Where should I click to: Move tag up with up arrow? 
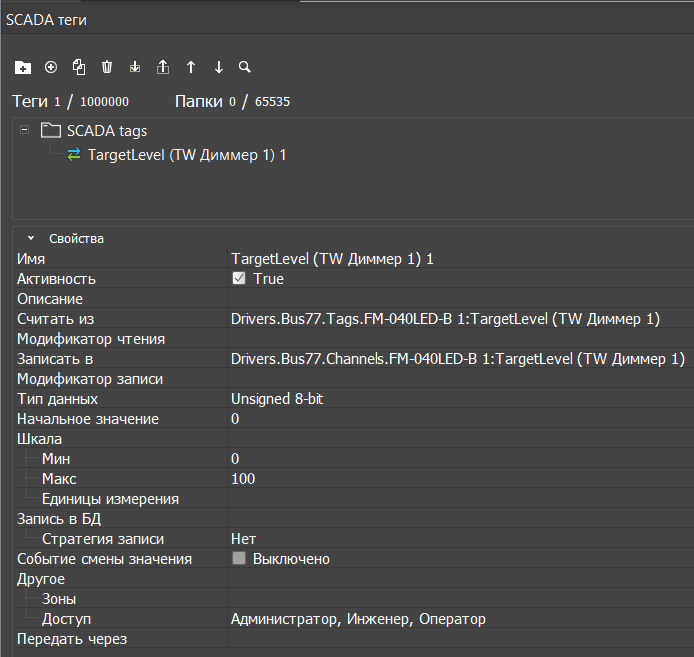pyautogui.click(x=191, y=68)
